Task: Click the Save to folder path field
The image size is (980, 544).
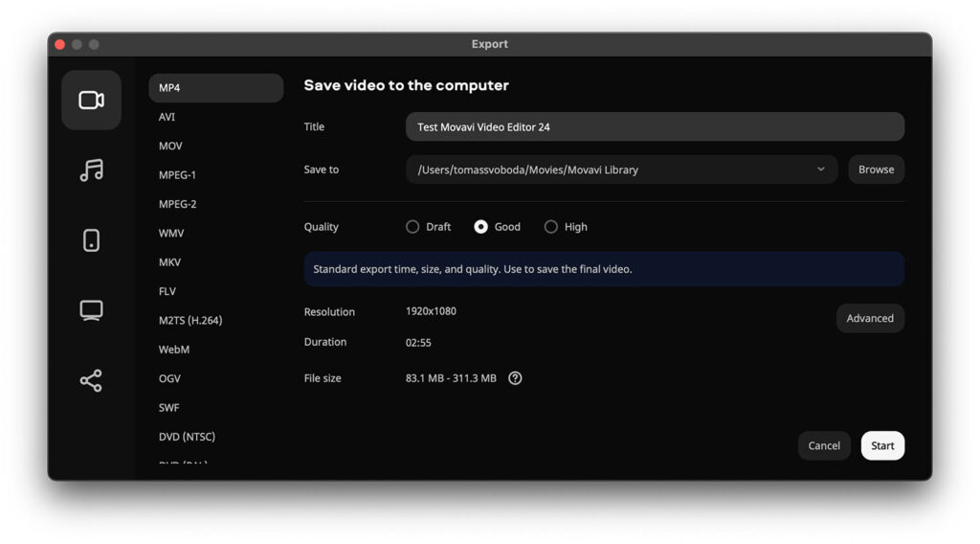Action: (x=621, y=170)
